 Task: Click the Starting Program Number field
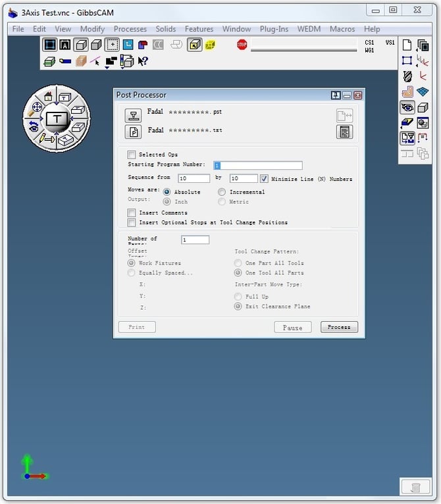(257, 165)
